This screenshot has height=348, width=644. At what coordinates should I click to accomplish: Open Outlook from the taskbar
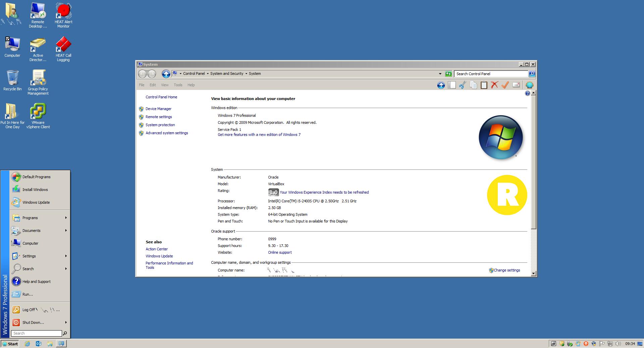coord(38,344)
